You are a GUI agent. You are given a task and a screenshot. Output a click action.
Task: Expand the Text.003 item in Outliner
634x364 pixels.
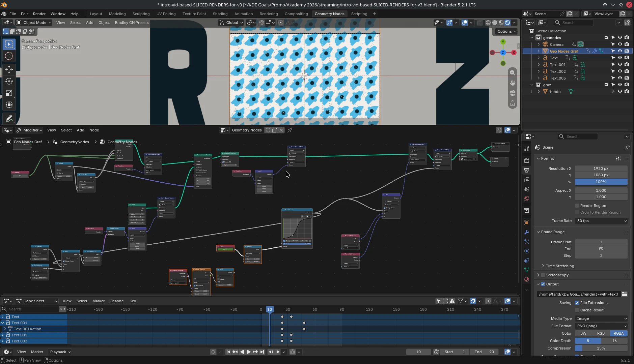[539, 78]
